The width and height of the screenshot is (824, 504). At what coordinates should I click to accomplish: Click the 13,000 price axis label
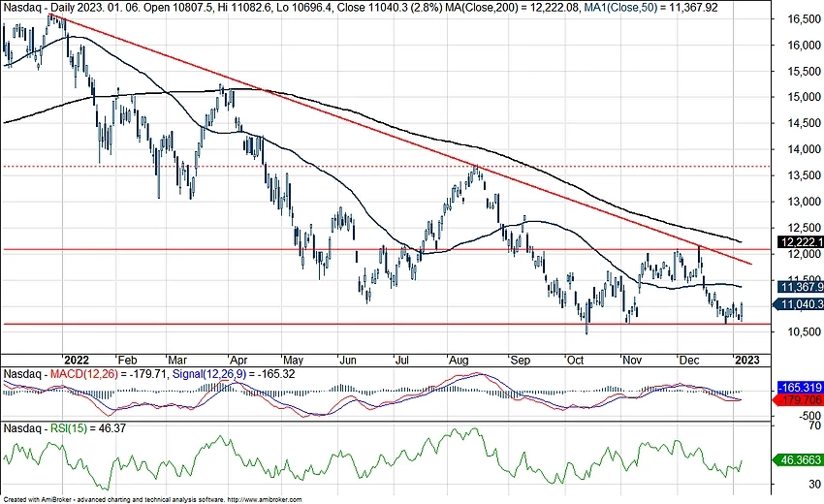(804, 202)
